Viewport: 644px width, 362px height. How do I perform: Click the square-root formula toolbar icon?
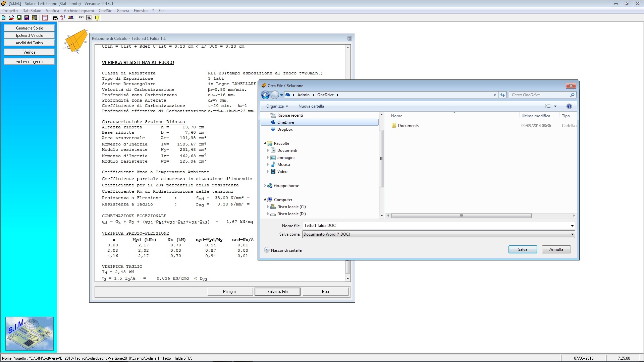tap(81, 17)
